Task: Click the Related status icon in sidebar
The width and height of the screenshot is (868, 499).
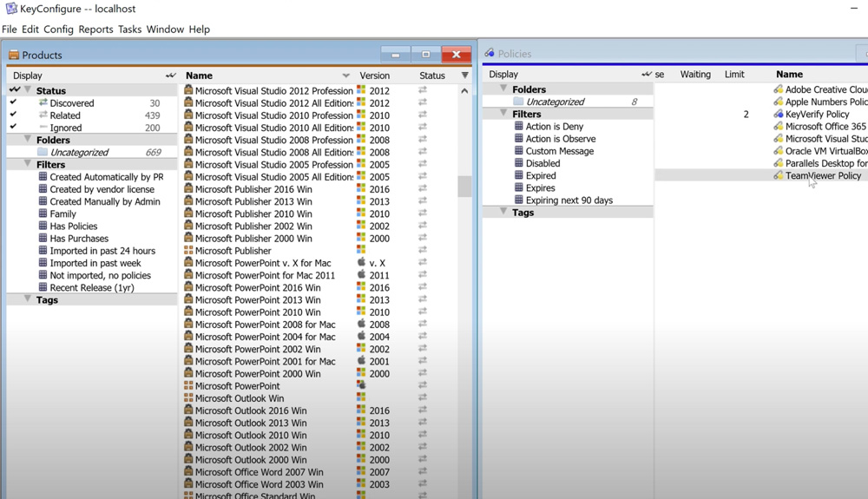Action: pyautogui.click(x=43, y=115)
